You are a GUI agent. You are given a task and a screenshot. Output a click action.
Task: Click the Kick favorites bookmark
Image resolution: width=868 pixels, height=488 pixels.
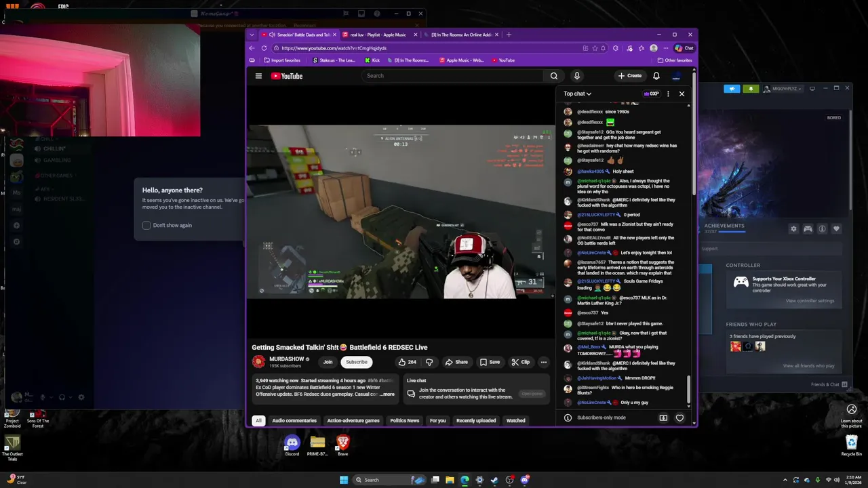pos(372,60)
